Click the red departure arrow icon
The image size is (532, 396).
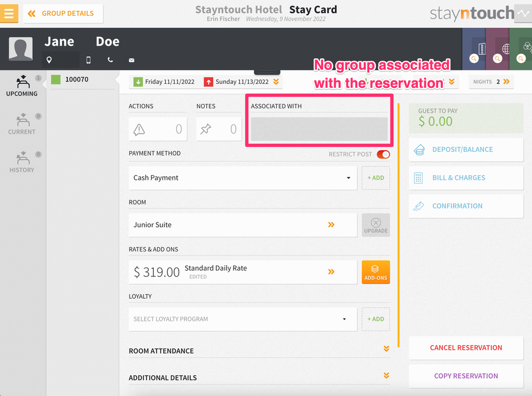tap(208, 82)
